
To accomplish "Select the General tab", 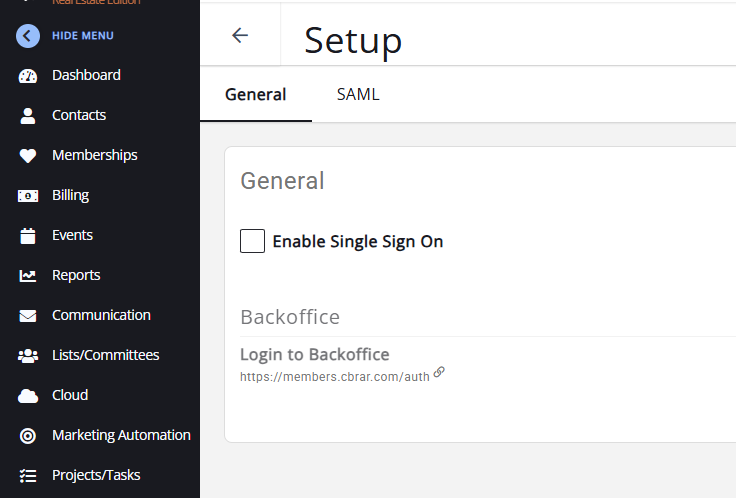I will [256, 95].
